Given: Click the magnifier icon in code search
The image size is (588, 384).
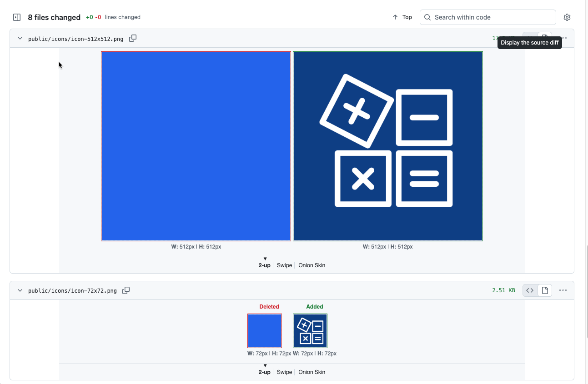Looking at the screenshot, I should tap(427, 17).
